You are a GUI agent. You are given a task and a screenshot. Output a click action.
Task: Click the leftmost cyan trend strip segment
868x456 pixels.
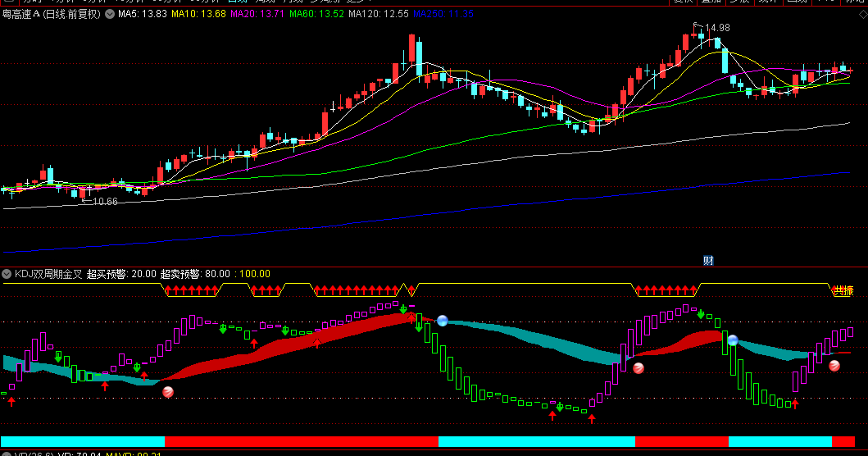(83, 441)
